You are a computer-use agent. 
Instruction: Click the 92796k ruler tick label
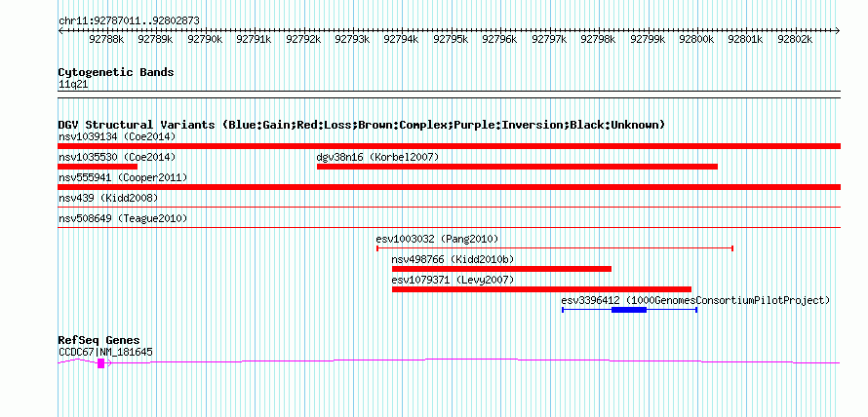coord(500,39)
